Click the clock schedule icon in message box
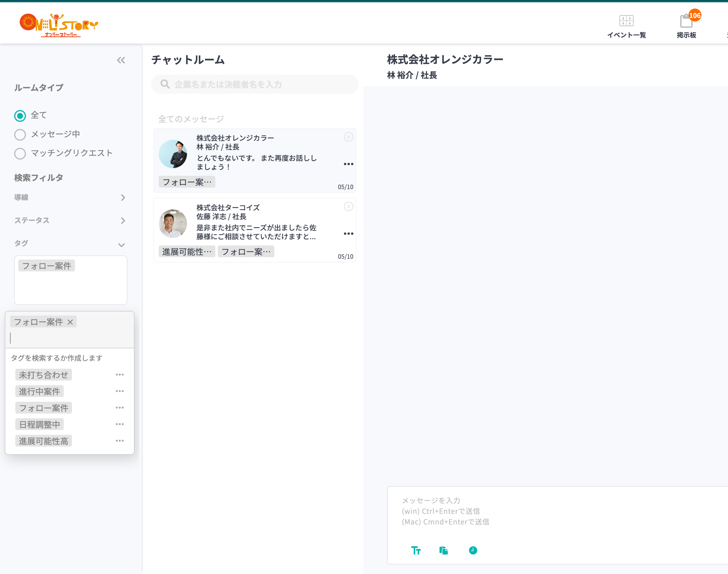This screenshot has width=728, height=574. click(473, 550)
